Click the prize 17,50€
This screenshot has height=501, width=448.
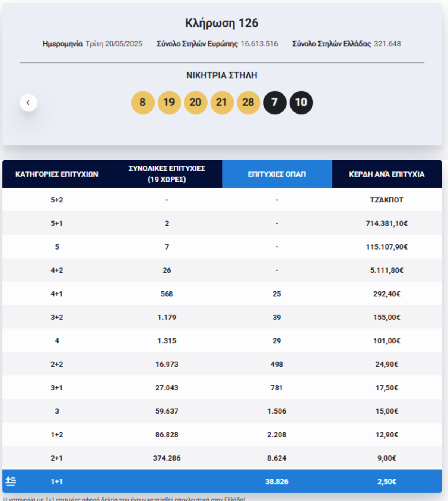point(387,388)
